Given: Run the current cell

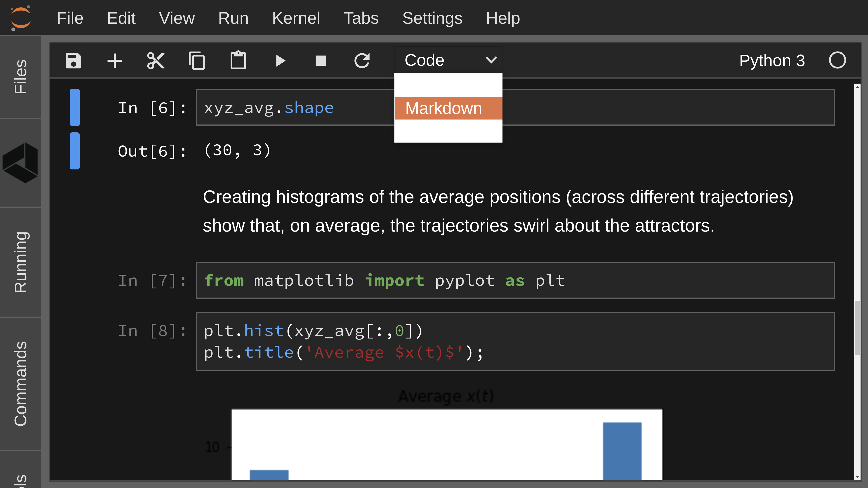Looking at the screenshot, I should click(x=280, y=60).
